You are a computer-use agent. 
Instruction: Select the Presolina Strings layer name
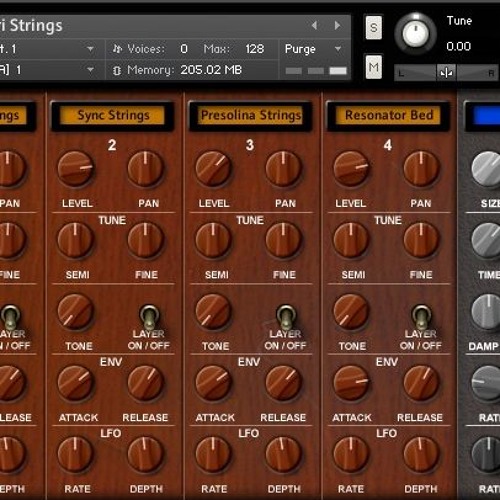[x=251, y=115]
